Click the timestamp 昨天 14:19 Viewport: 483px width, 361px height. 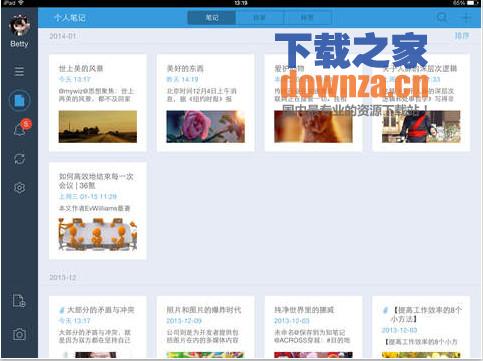[x=182, y=79]
